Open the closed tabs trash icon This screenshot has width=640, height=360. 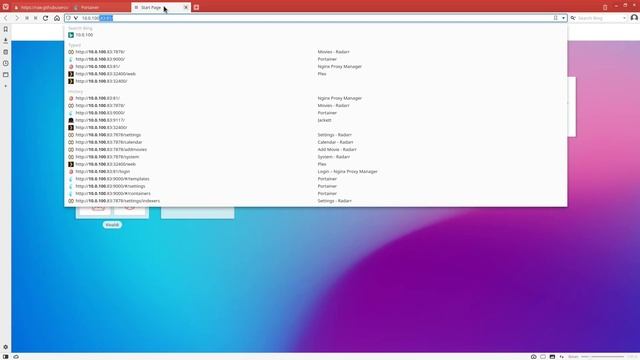tap(605, 7)
